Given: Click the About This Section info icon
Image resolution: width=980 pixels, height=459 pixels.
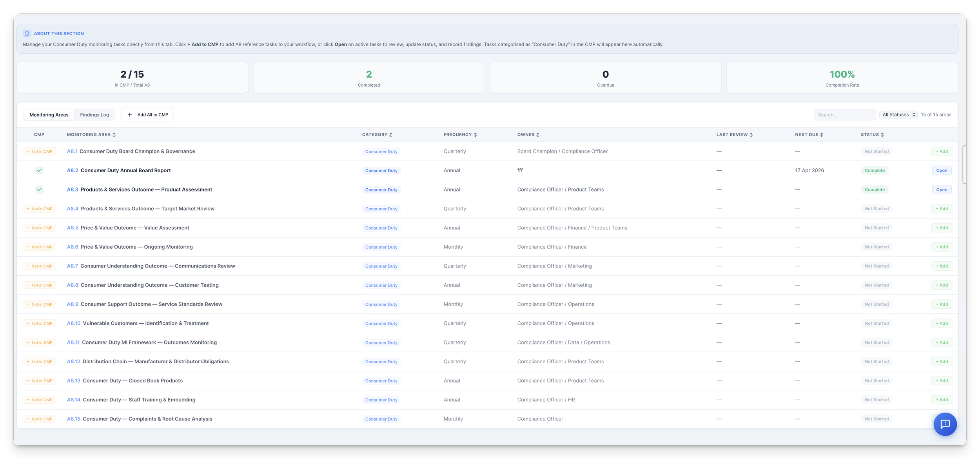Looking at the screenshot, I should [x=27, y=34].
